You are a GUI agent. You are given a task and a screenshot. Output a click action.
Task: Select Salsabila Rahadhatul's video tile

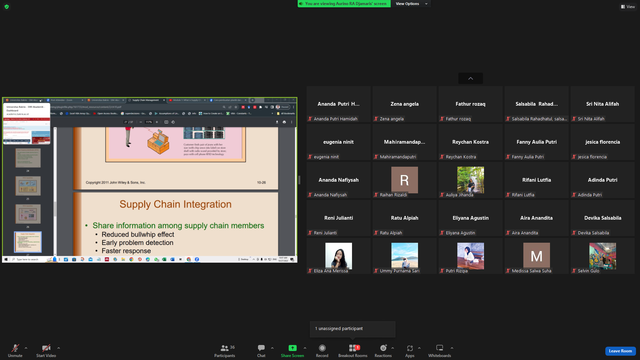tap(536, 104)
